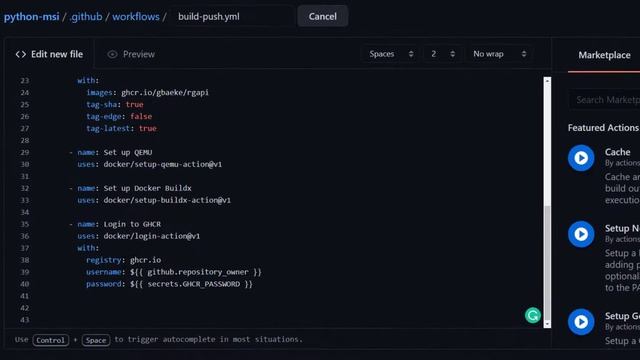Click line number 43 in gutter

(x=24, y=320)
